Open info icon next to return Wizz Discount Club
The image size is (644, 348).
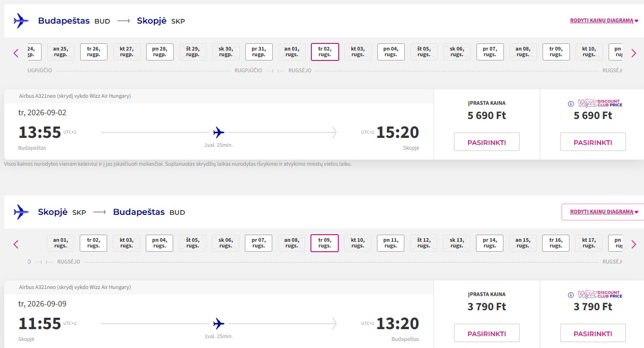(x=570, y=295)
